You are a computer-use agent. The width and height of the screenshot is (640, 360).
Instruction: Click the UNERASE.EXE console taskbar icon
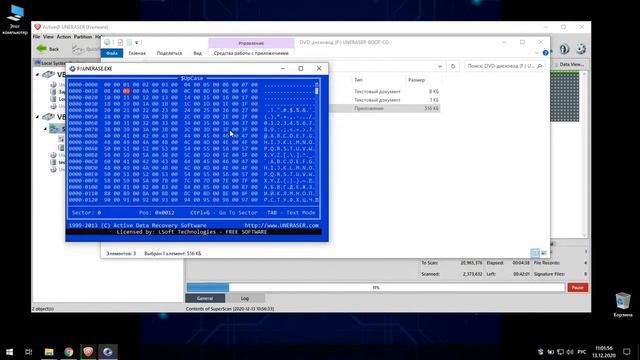[108, 352]
